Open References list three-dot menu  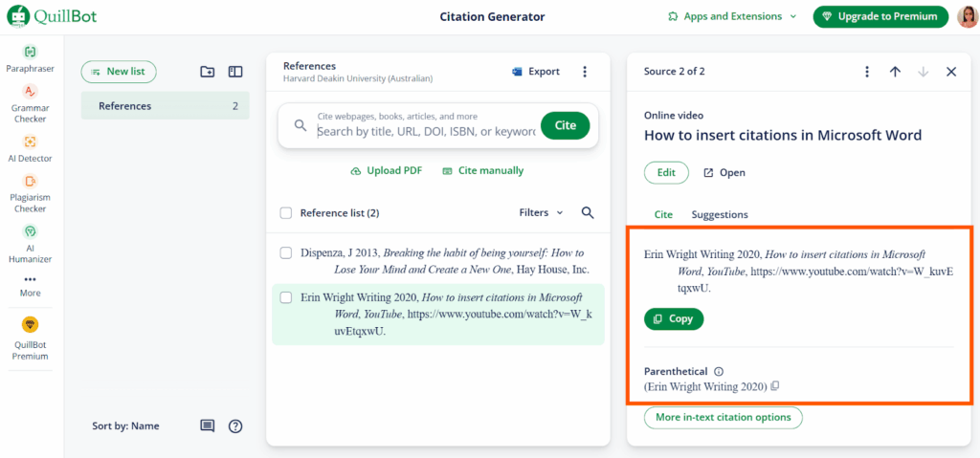[585, 72]
